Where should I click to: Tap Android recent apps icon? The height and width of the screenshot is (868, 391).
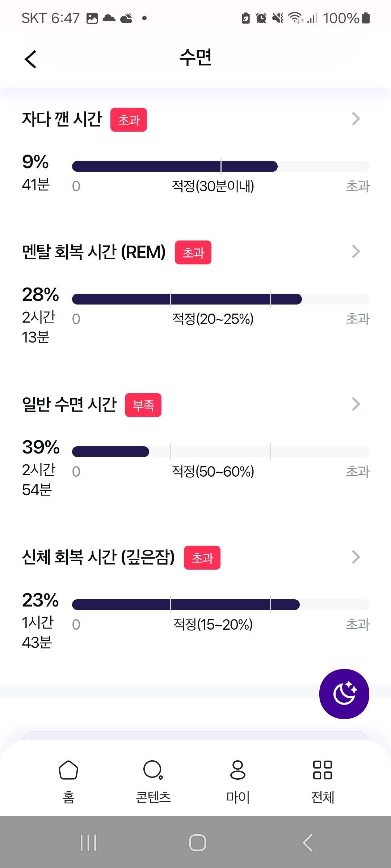pyautogui.click(x=88, y=843)
